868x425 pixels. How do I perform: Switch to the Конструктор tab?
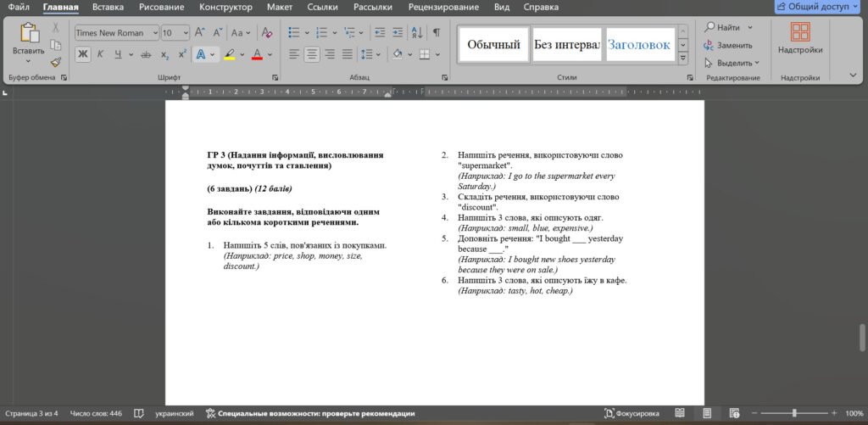(x=225, y=7)
